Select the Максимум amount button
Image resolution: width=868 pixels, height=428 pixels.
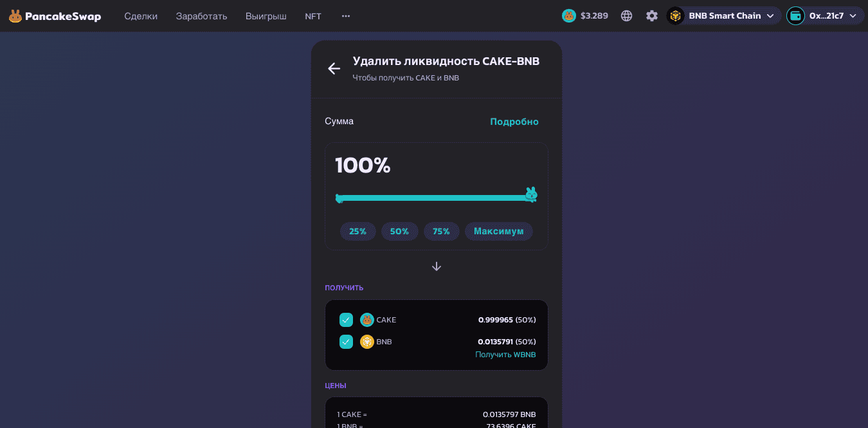[499, 232]
